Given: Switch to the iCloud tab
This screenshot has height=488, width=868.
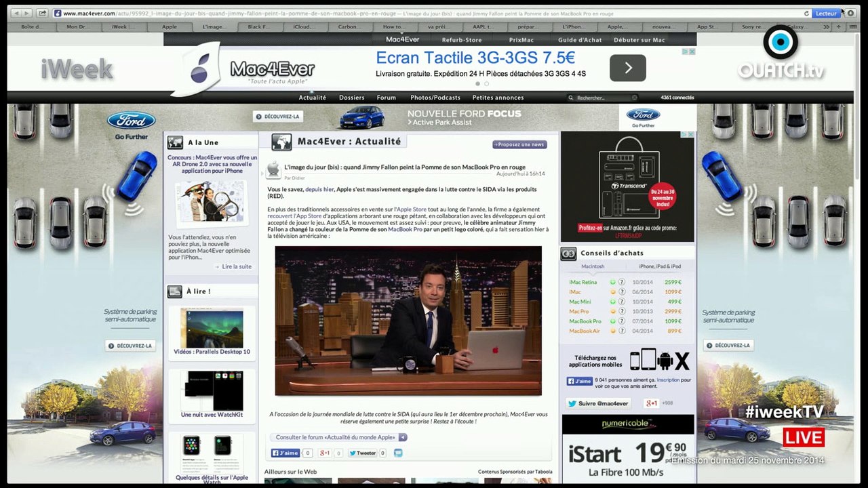Looking at the screenshot, I should pyautogui.click(x=304, y=27).
